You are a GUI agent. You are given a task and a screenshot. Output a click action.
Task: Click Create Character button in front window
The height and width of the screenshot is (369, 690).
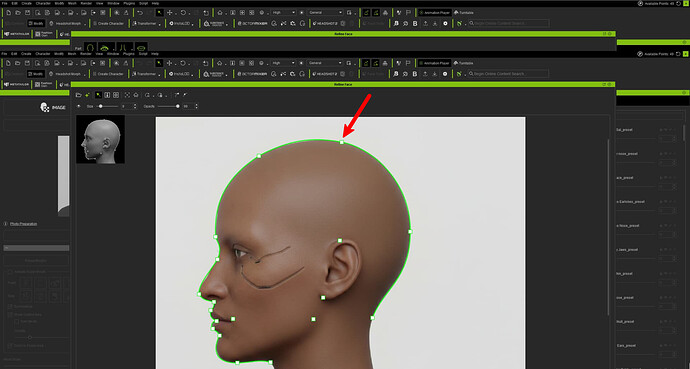point(107,74)
